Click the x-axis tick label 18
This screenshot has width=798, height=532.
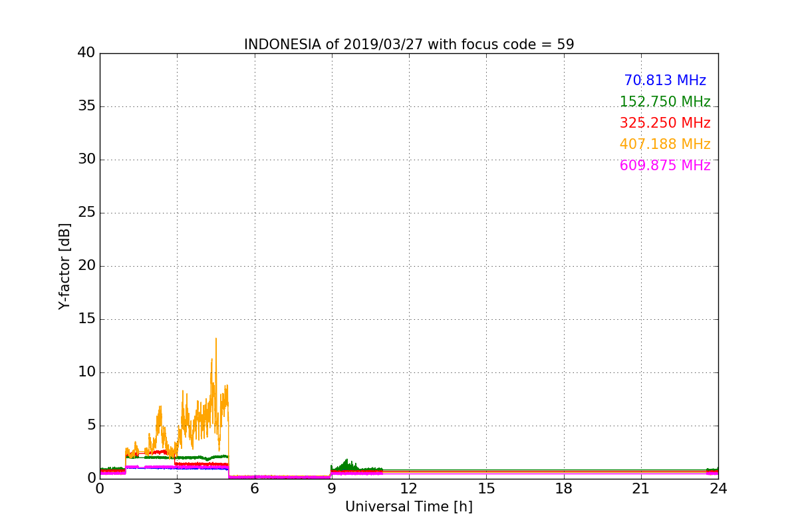click(x=564, y=489)
